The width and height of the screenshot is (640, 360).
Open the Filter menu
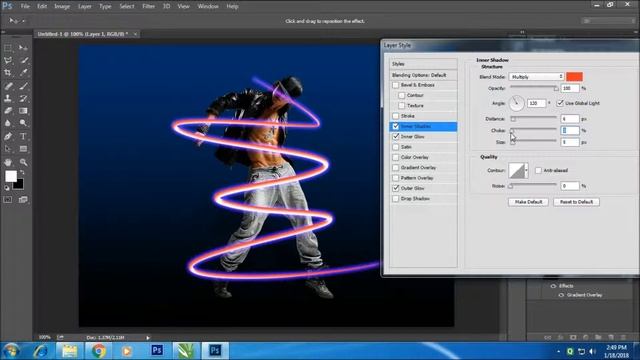click(149, 6)
